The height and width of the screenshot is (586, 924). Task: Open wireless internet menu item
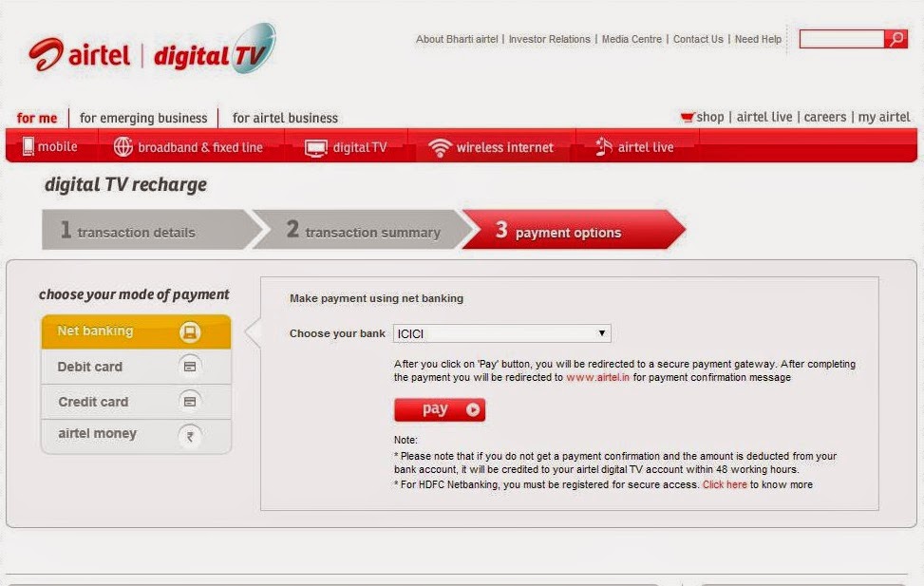(x=491, y=147)
